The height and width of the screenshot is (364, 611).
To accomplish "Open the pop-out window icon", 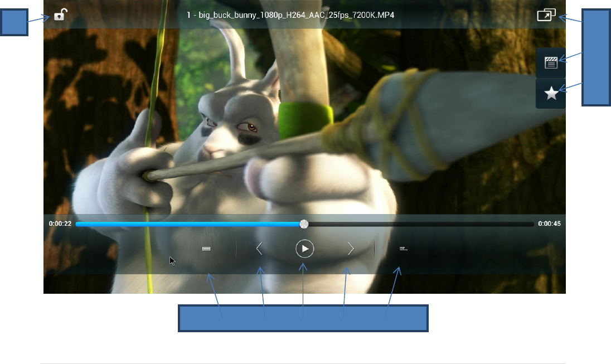I will tap(546, 15).
